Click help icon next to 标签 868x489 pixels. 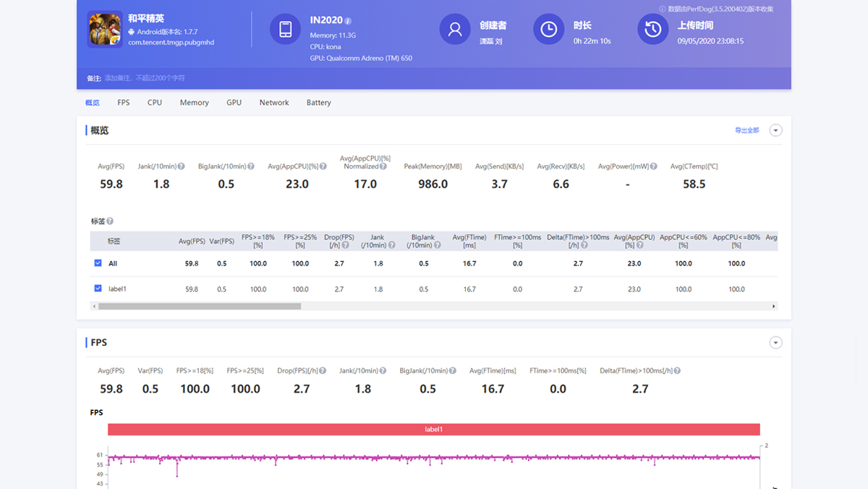point(110,221)
